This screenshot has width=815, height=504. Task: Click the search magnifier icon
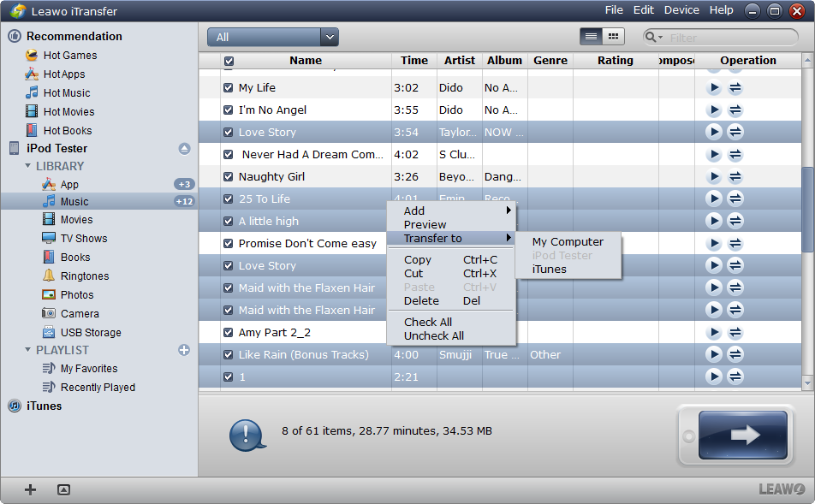coord(651,37)
